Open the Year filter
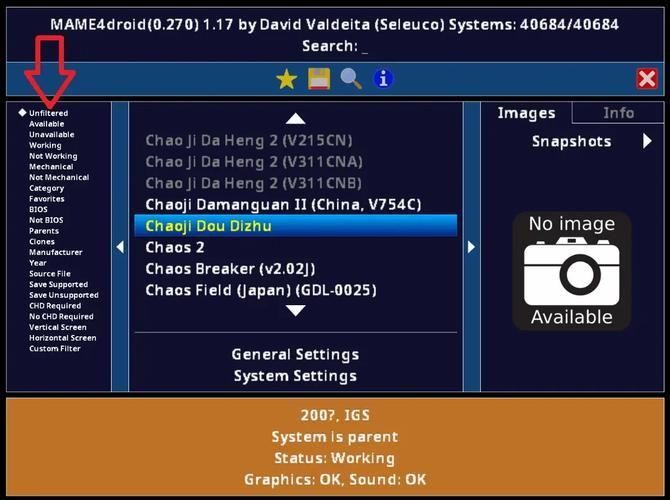The width and height of the screenshot is (670, 500). click(38, 263)
